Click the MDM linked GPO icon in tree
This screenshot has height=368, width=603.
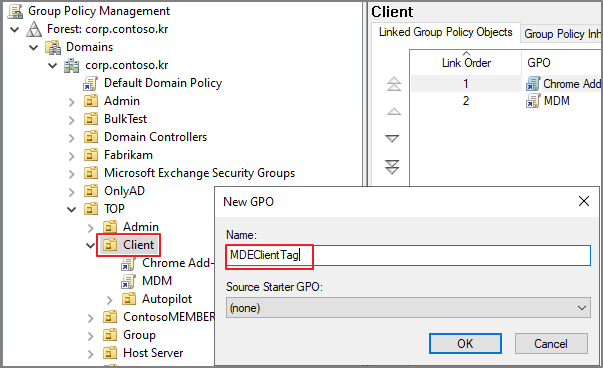(x=128, y=281)
